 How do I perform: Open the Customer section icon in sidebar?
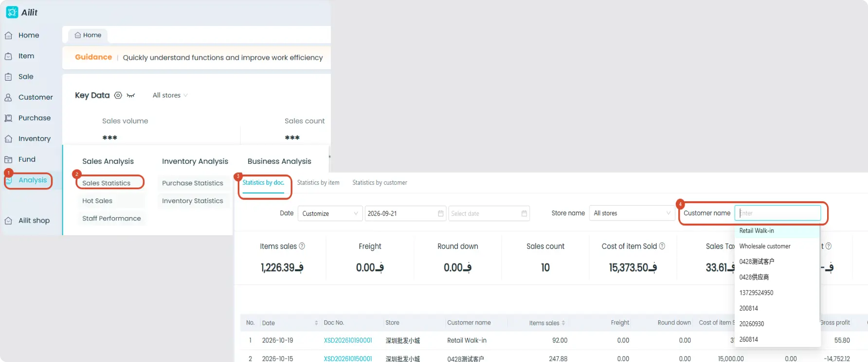coord(8,98)
